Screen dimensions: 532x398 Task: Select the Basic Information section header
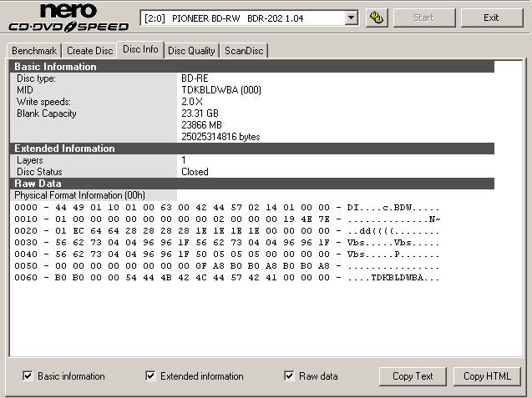point(251,67)
